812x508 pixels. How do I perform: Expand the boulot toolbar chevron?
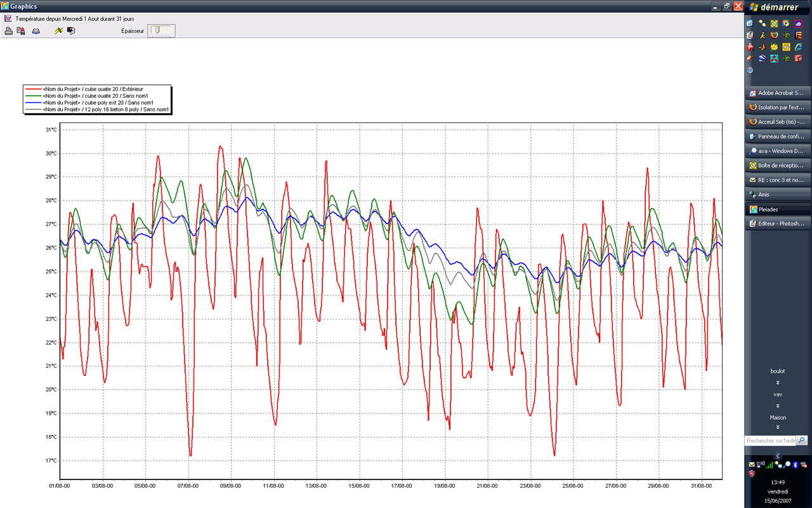coord(778,383)
